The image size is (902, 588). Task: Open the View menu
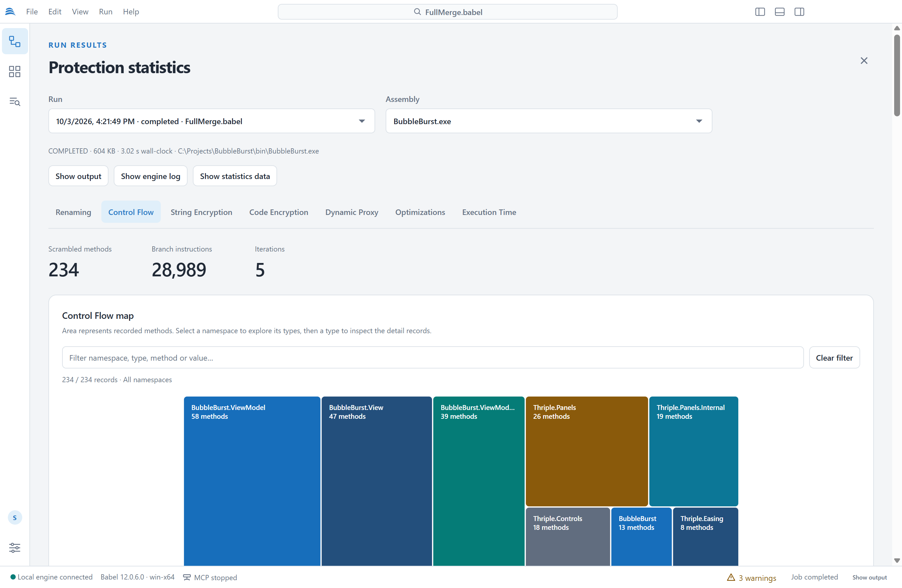80,12
